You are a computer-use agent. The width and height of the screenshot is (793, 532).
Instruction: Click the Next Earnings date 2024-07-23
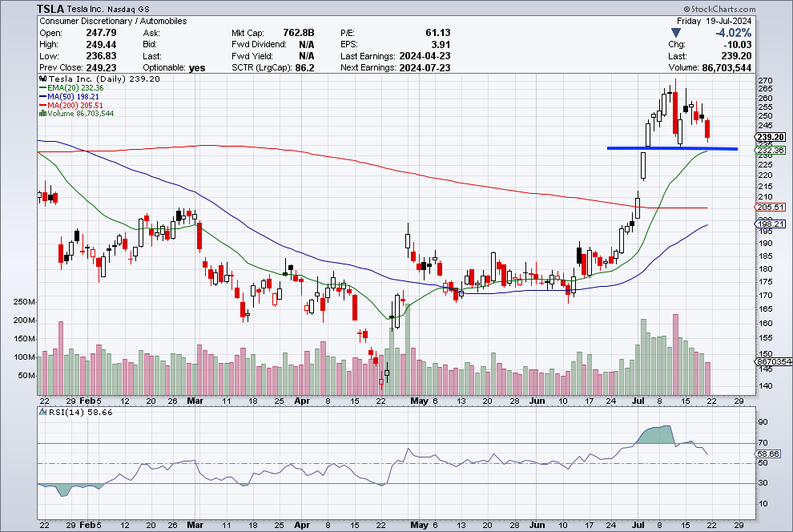point(425,67)
